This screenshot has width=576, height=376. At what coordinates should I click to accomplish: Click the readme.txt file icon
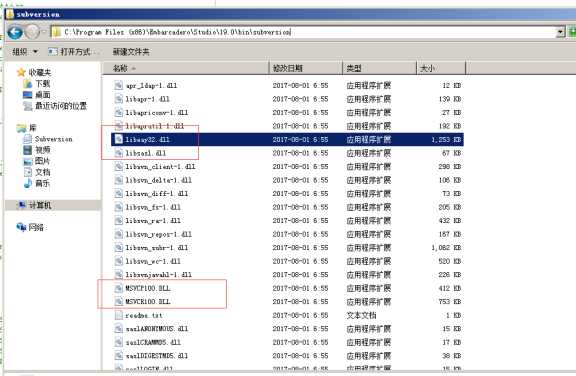118,315
